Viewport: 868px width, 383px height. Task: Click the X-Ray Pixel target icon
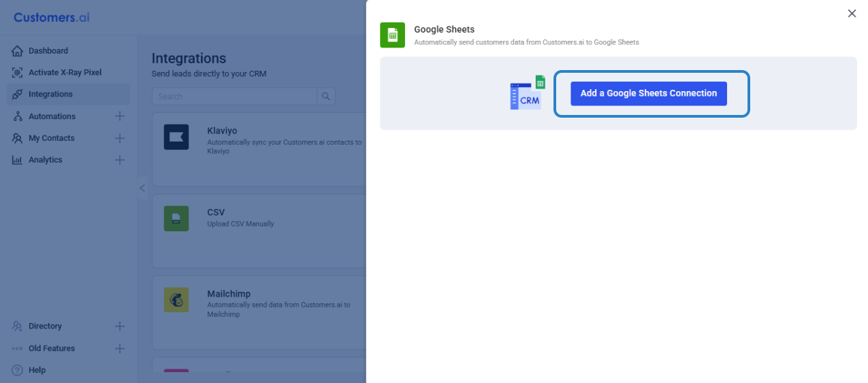17,73
